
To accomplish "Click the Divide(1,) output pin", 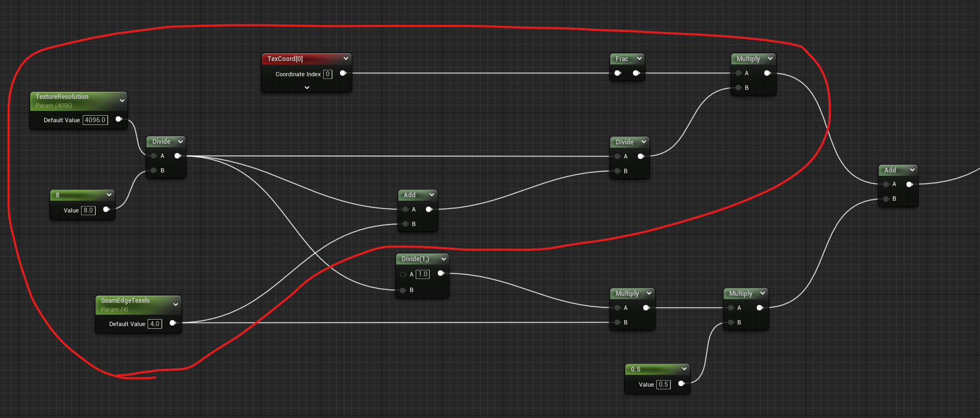I will click(441, 273).
